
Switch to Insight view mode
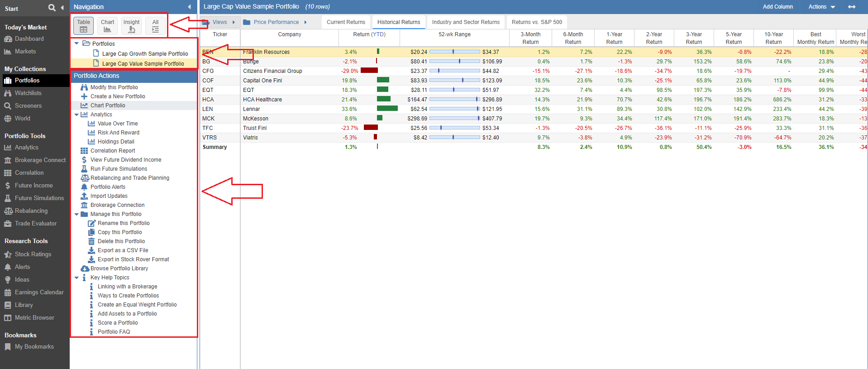pos(131,26)
